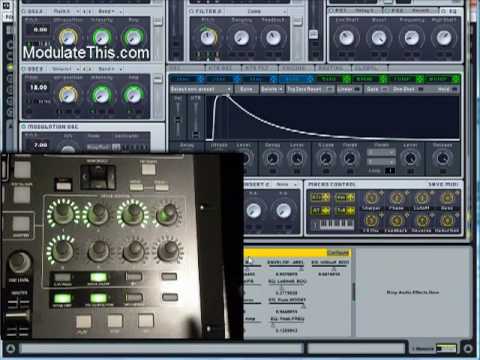Click the Filter 2 Pitch knob
480x360 pixels.
[x=208, y=38]
